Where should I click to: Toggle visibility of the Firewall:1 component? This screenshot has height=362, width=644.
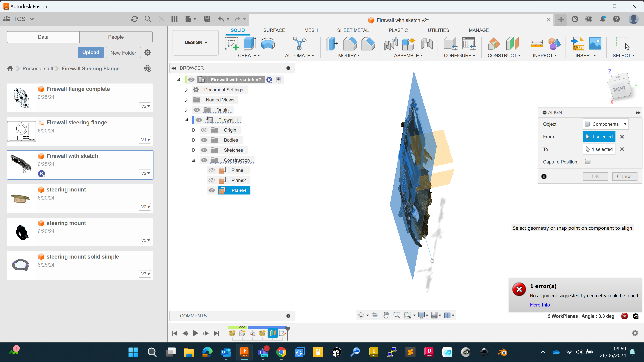199,120
